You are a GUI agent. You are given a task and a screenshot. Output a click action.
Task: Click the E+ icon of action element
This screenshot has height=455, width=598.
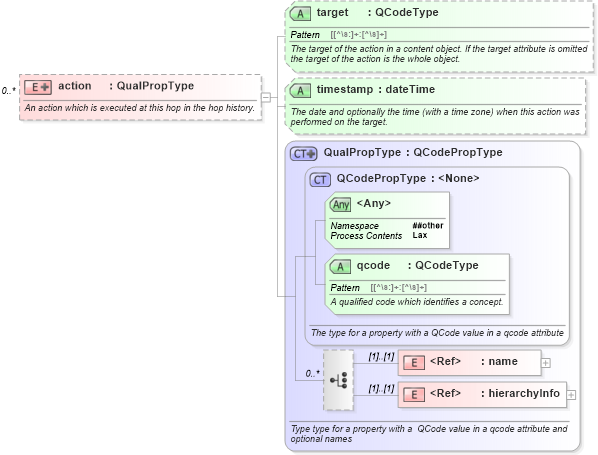click(38, 87)
